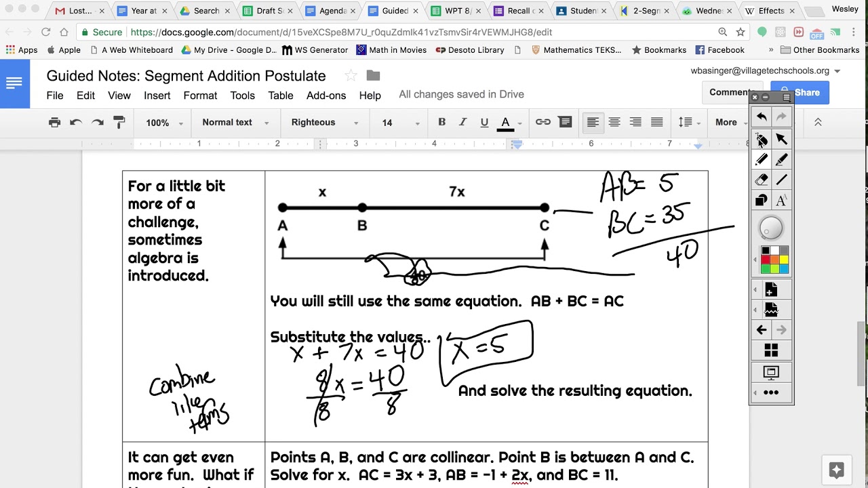Set right text alignment
The image size is (868, 488).
click(635, 122)
